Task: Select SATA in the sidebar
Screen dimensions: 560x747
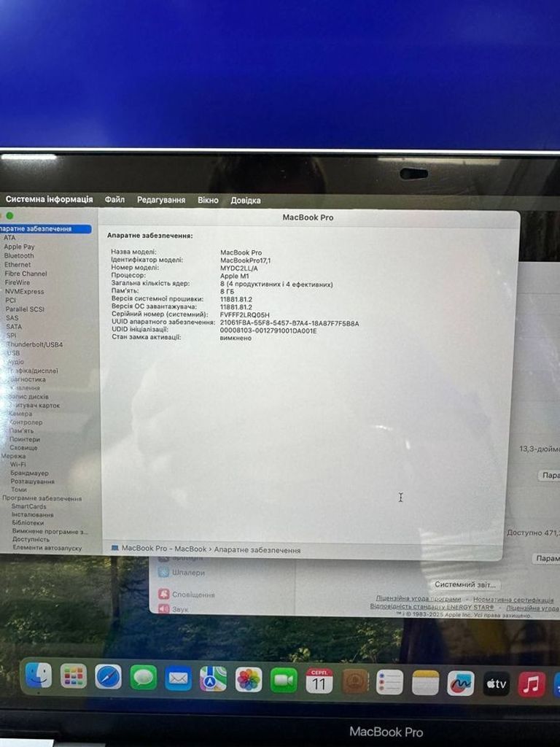Action: 14,327
